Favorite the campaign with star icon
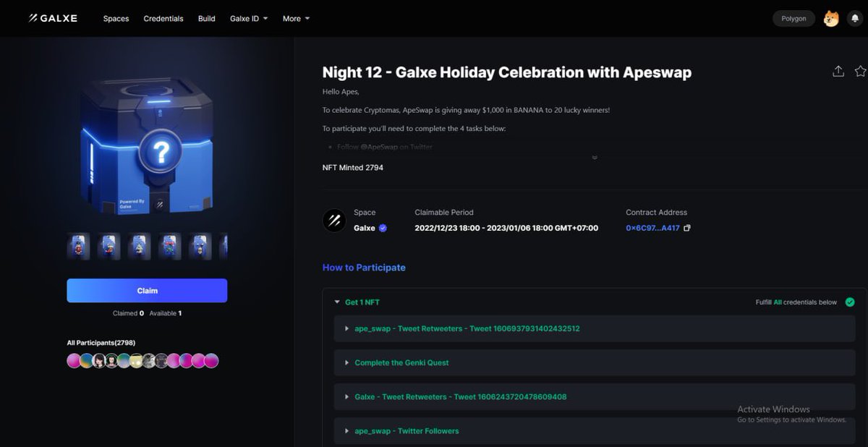The height and width of the screenshot is (447, 868). click(860, 71)
